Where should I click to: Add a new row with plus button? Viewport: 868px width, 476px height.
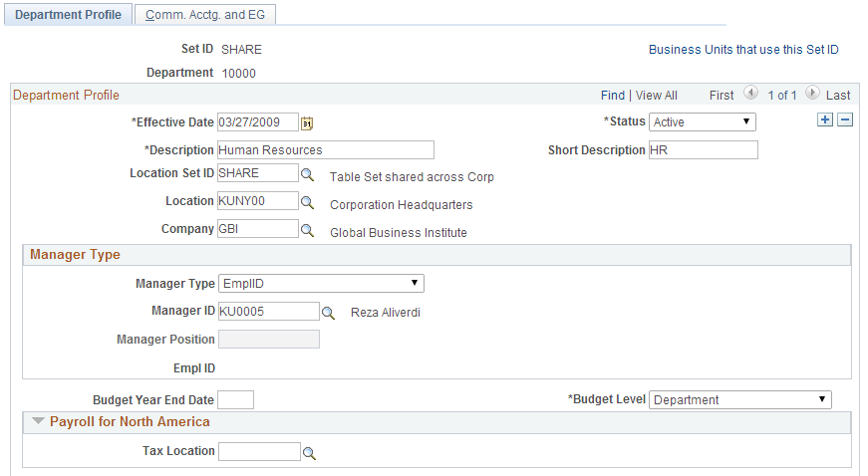pos(825,119)
